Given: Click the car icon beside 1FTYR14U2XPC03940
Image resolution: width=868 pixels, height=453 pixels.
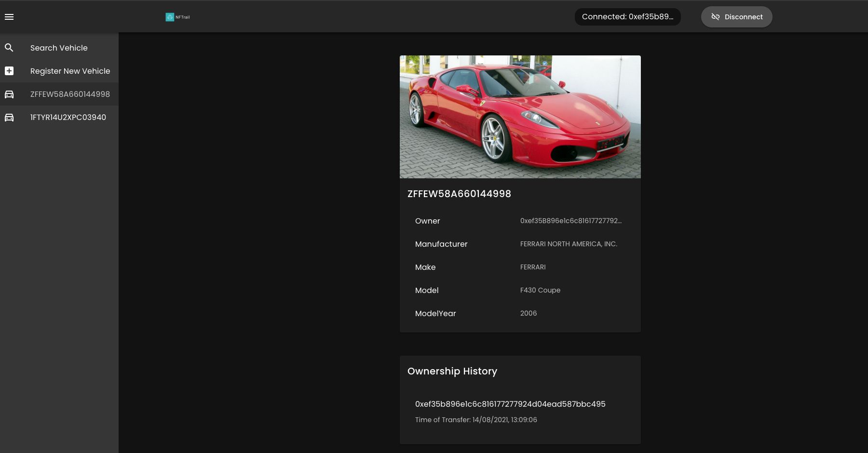Looking at the screenshot, I should (x=9, y=117).
